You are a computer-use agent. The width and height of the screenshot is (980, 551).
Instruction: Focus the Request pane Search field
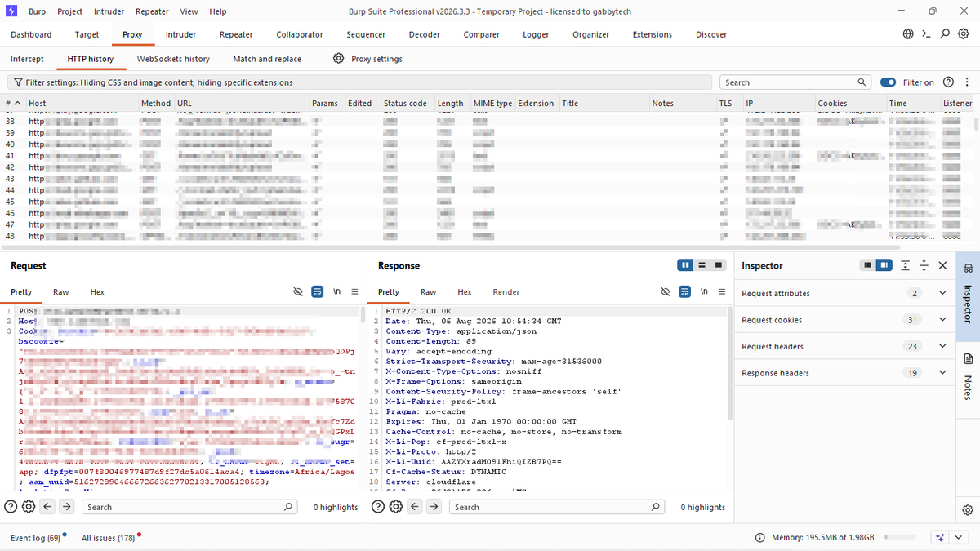(189, 507)
